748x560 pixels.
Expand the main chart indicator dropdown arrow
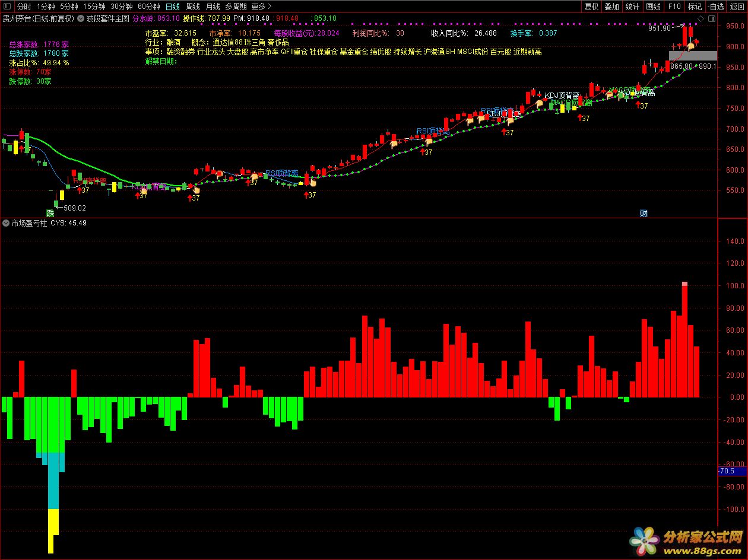click(x=81, y=18)
